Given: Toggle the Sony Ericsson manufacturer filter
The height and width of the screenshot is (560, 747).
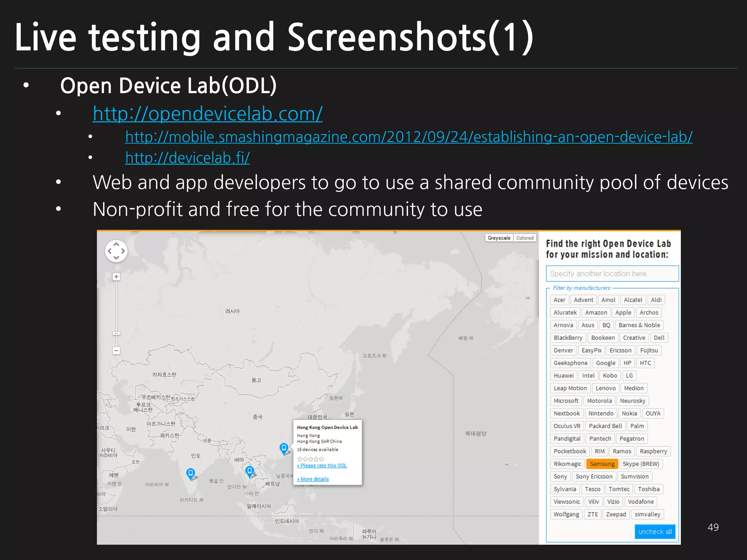Looking at the screenshot, I should (x=594, y=477).
